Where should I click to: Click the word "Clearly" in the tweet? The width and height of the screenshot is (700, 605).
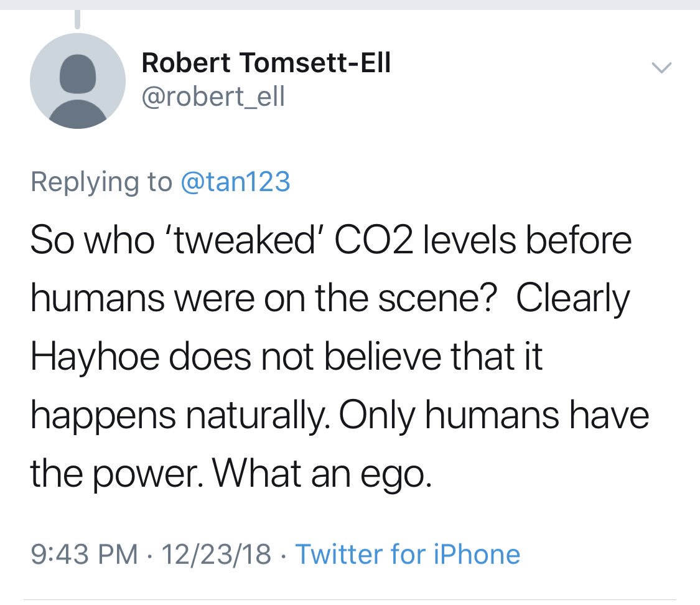pos(573,300)
